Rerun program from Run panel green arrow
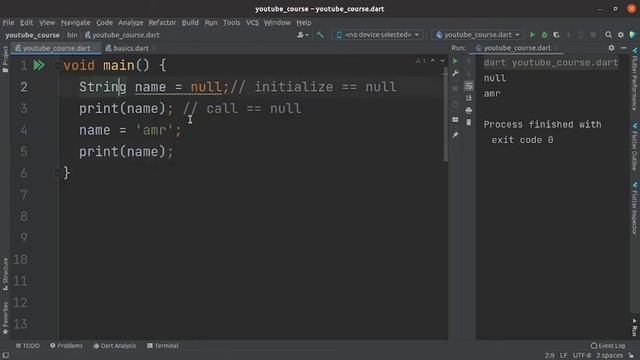 click(x=455, y=61)
